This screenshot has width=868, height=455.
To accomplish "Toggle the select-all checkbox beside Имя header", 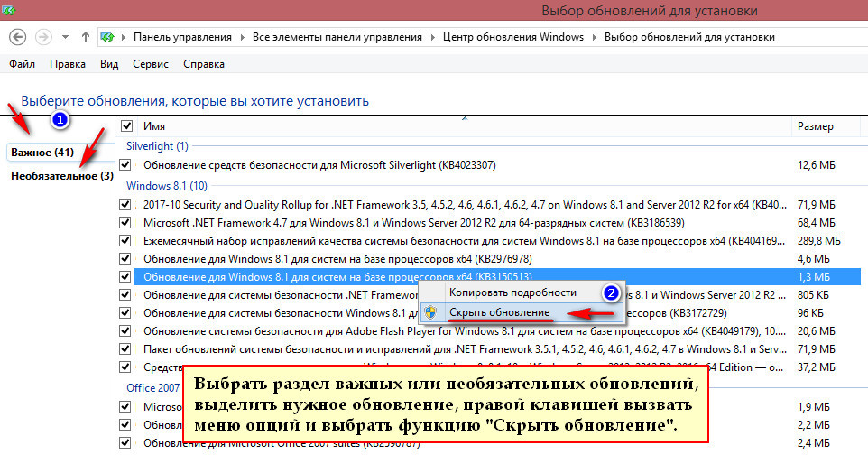I will [126, 126].
